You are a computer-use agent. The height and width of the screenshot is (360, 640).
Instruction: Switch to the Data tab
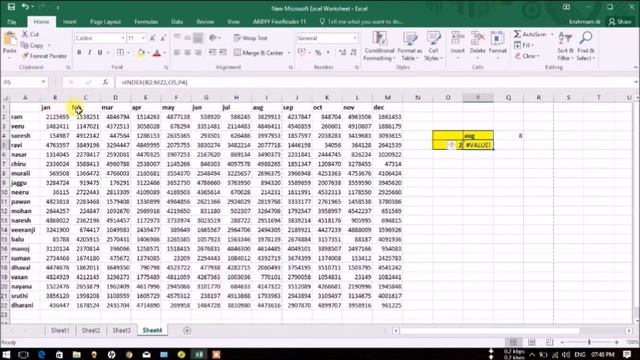(x=177, y=22)
